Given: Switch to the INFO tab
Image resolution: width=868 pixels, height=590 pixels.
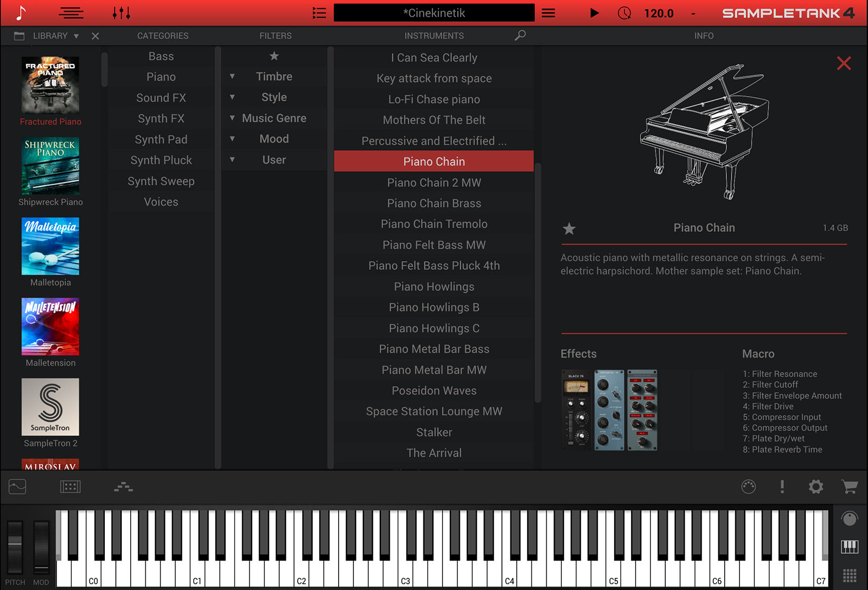Looking at the screenshot, I should [x=704, y=36].
